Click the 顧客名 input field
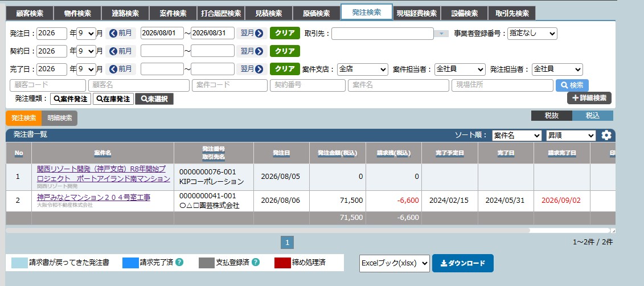 tap(138, 85)
